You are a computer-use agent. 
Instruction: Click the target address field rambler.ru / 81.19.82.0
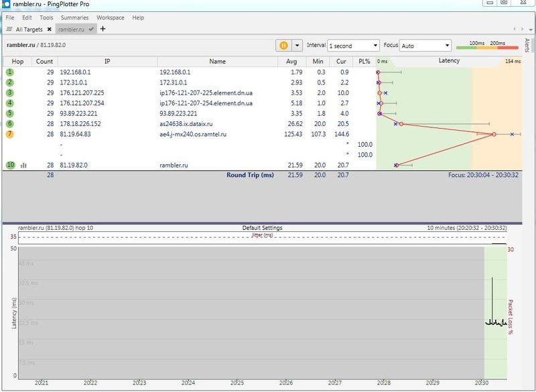140,45
